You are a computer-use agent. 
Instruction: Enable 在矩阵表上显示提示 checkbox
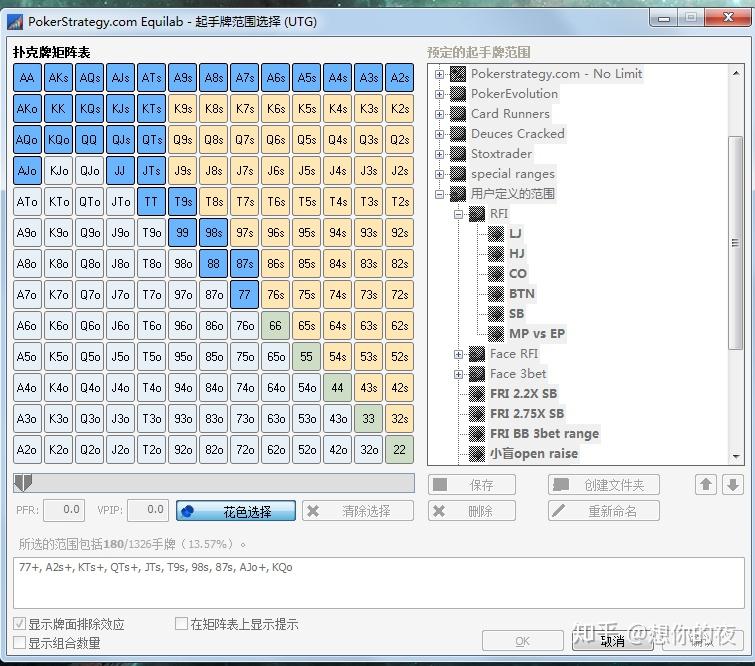(181, 624)
